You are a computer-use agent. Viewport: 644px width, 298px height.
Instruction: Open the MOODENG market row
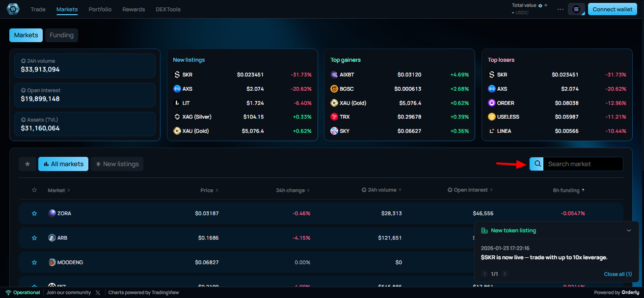pyautogui.click(x=321, y=262)
